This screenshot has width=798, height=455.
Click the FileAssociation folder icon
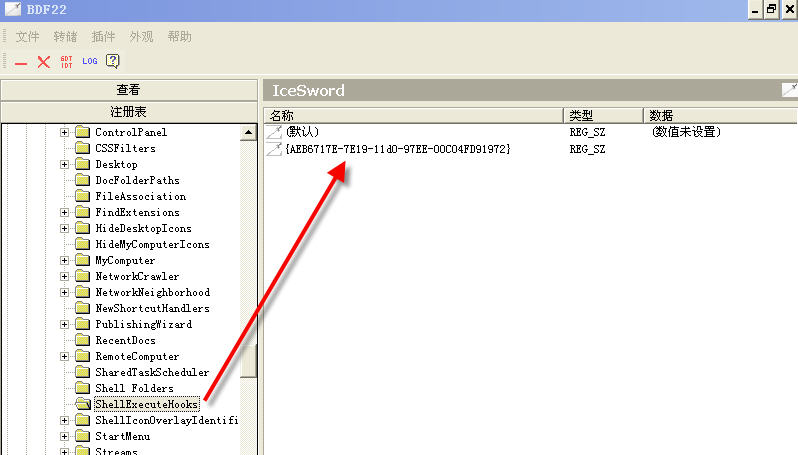[82, 196]
